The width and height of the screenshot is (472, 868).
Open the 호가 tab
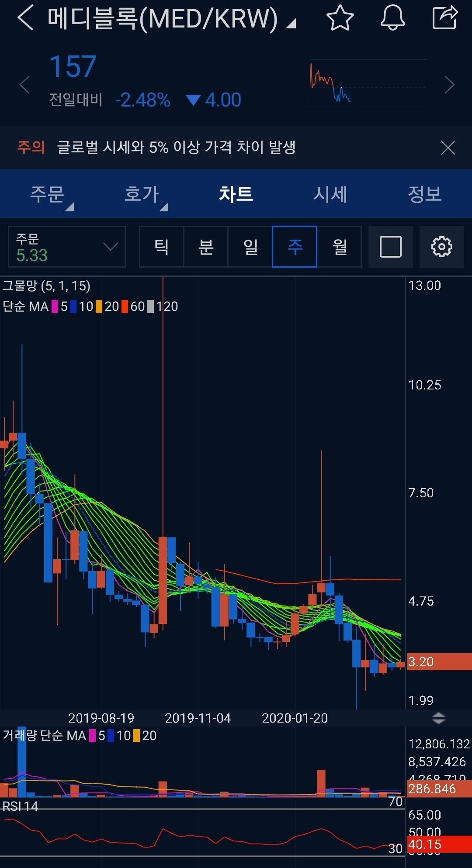click(142, 194)
